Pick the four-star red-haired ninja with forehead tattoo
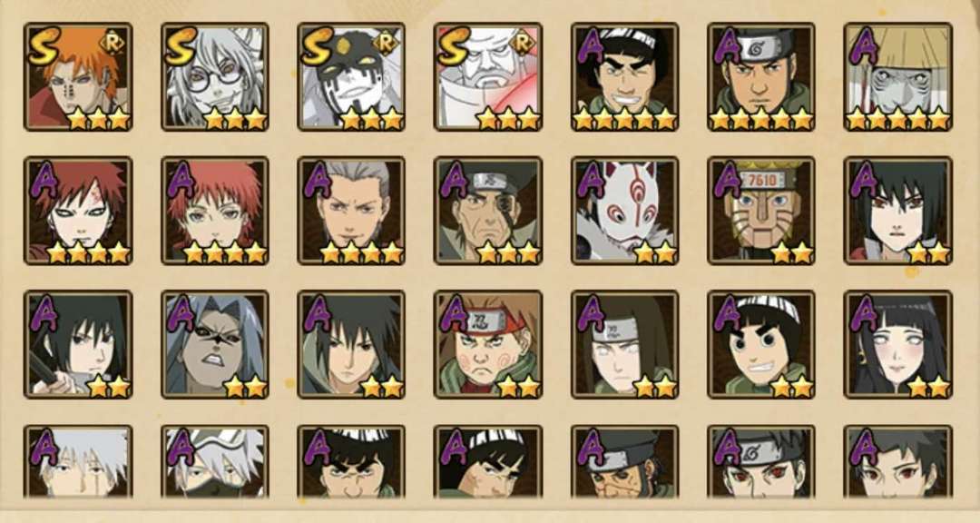The width and height of the screenshot is (980, 523). click(78, 211)
